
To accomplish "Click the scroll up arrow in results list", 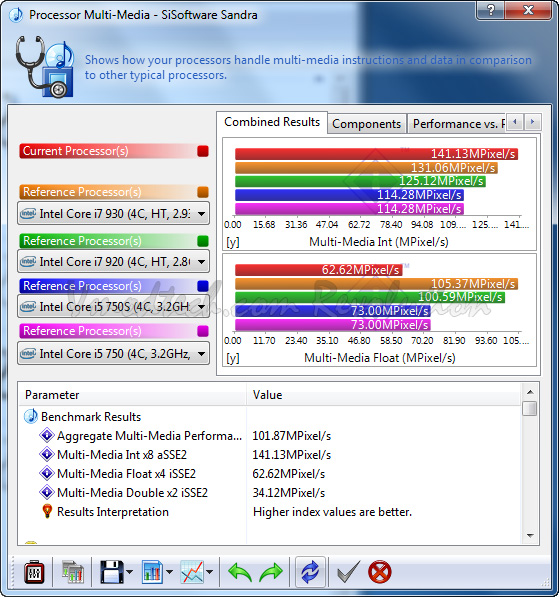I will (x=530, y=392).
